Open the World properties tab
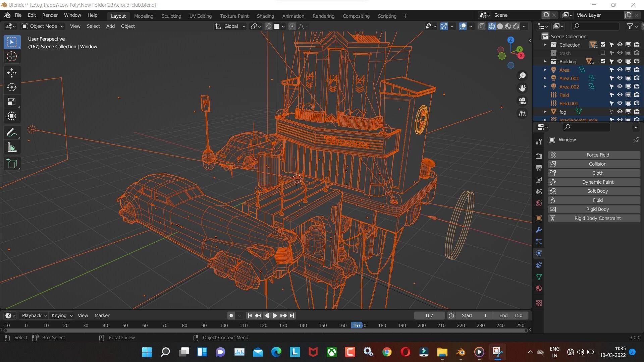The image size is (644, 362). coord(539,203)
